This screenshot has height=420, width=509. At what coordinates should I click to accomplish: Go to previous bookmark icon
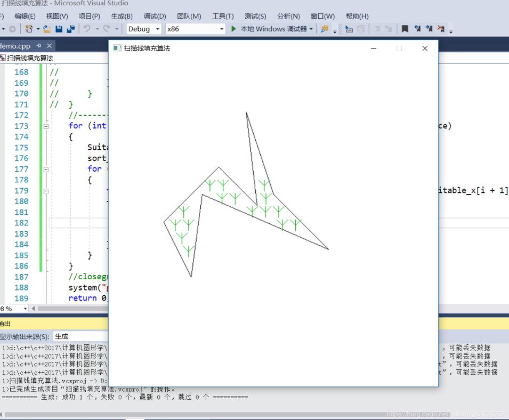pos(417,29)
